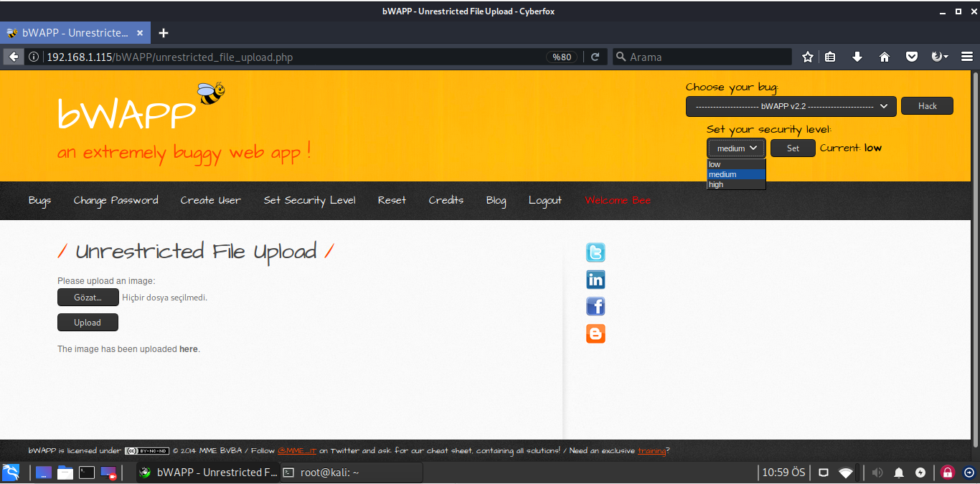This screenshot has width=980, height=484.
Task: Click the screen recorder taskbar icon
Action: pos(108,473)
